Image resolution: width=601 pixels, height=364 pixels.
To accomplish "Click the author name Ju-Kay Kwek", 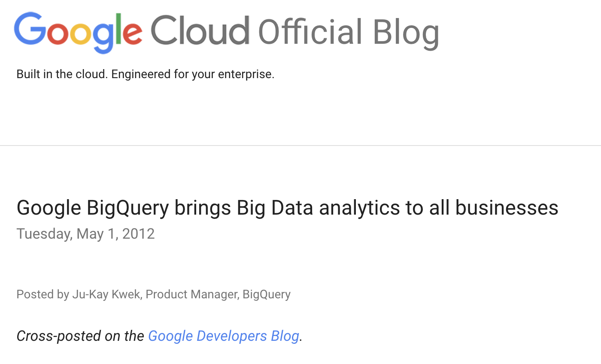I will pos(106,294).
